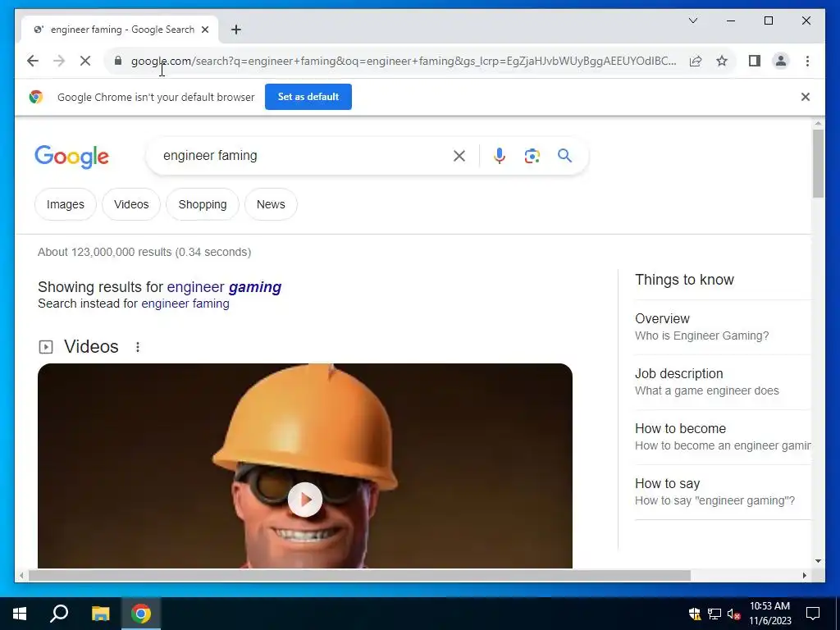Screen dimensions: 840x630
Task: Click the horizontal scrollbar thumb
Action: tap(359, 575)
